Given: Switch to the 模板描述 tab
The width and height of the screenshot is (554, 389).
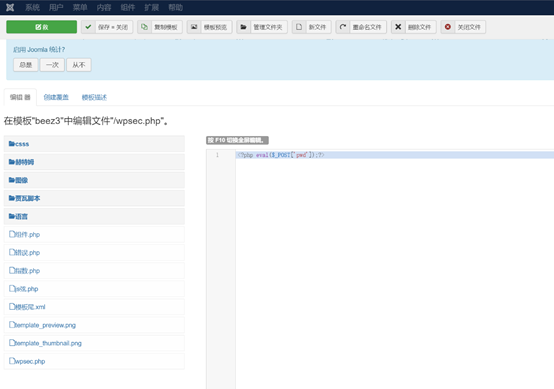Looking at the screenshot, I should (x=94, y=97).
